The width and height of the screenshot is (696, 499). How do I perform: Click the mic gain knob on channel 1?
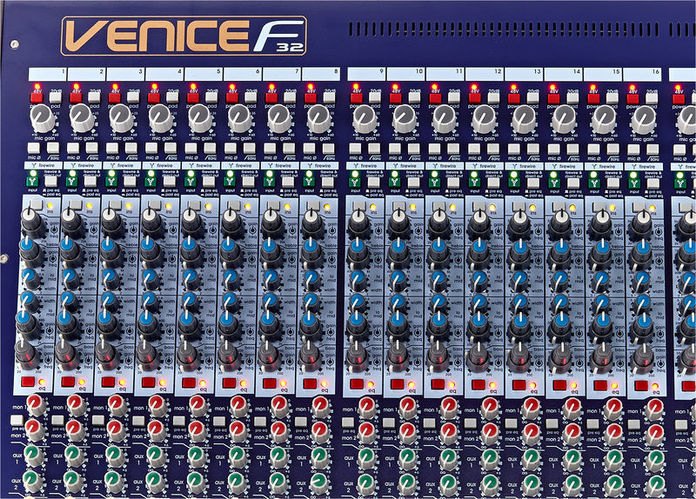tap(43, 118)
